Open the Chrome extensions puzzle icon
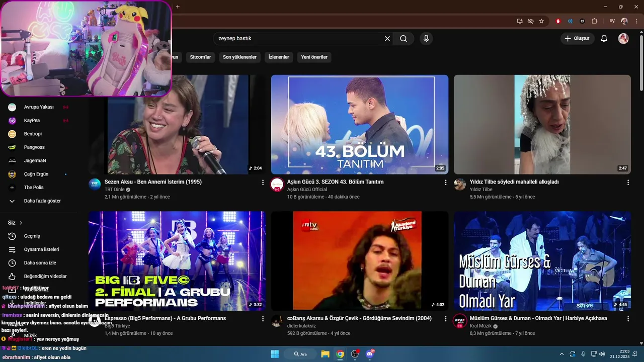Viewport: 644px width, 362px height. click(x=595, y=21)
